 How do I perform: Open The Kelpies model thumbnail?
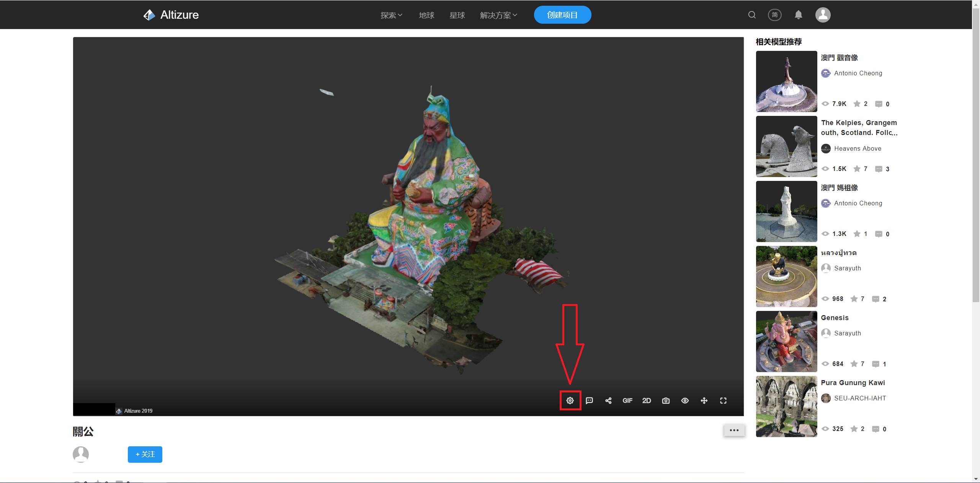click(x=786, y=146)
